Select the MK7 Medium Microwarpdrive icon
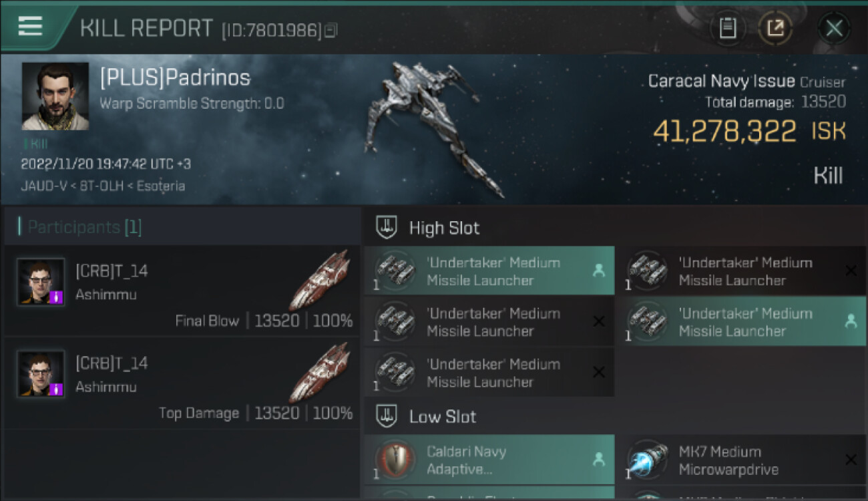Image resolution: width=868 pixels, height=501 pixels. pos(647,460)
